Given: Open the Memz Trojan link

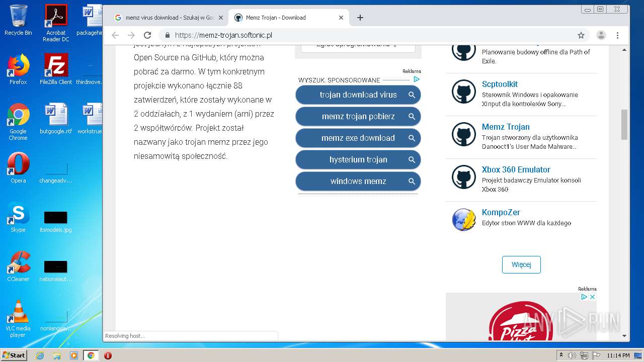Looking at the screenshot, I should (506, 127).
